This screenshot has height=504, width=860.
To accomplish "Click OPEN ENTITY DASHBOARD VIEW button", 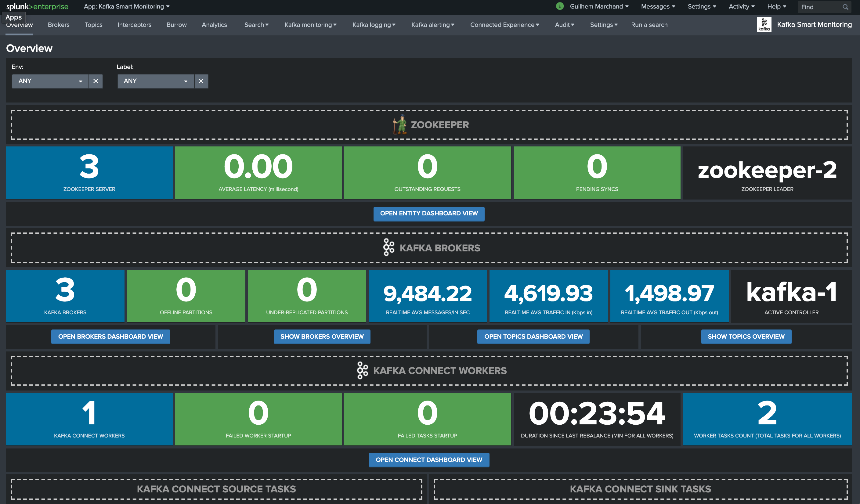I will (x=429, y=214).
